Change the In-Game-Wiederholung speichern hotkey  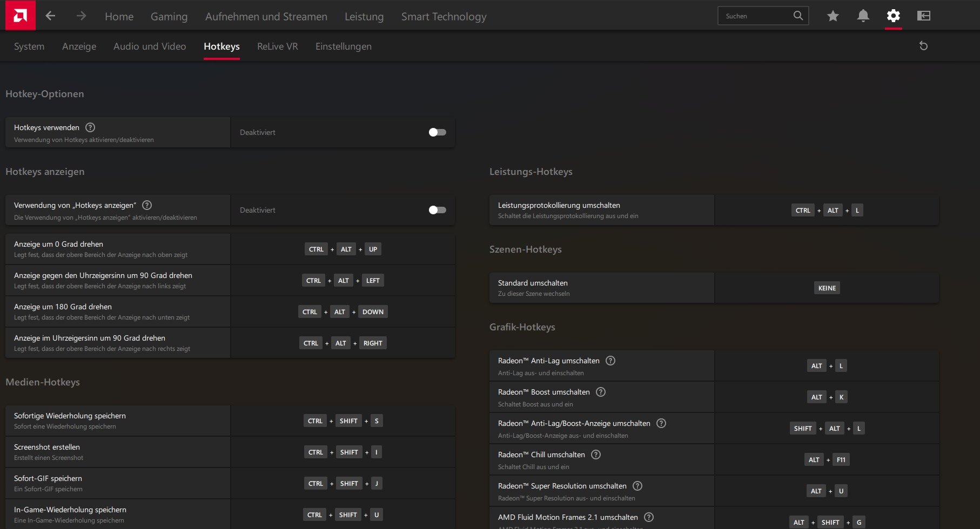[343, 514]
